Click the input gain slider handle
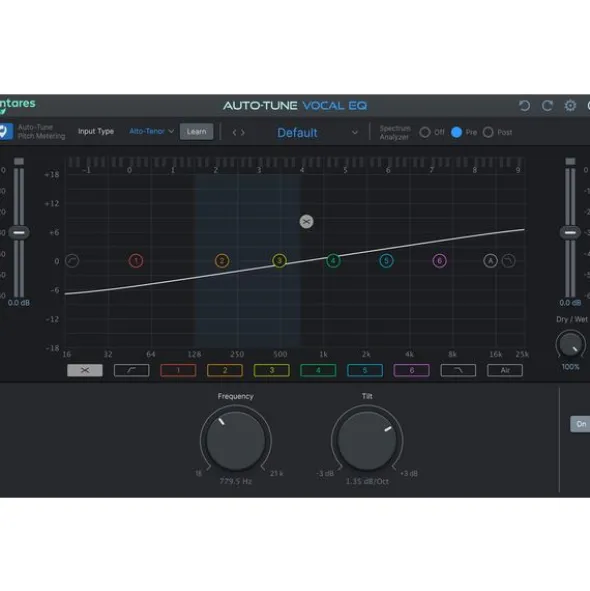The image size is (590, 591). click(19, 233)
